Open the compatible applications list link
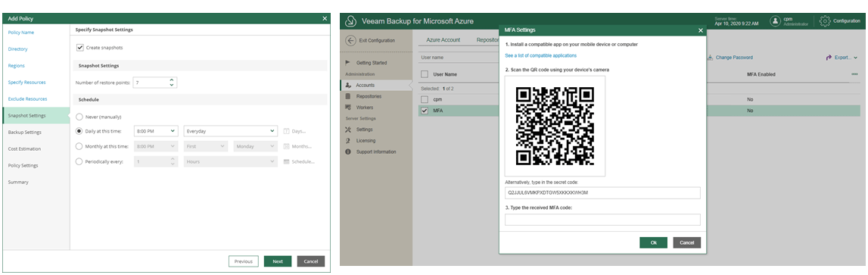 541,55
